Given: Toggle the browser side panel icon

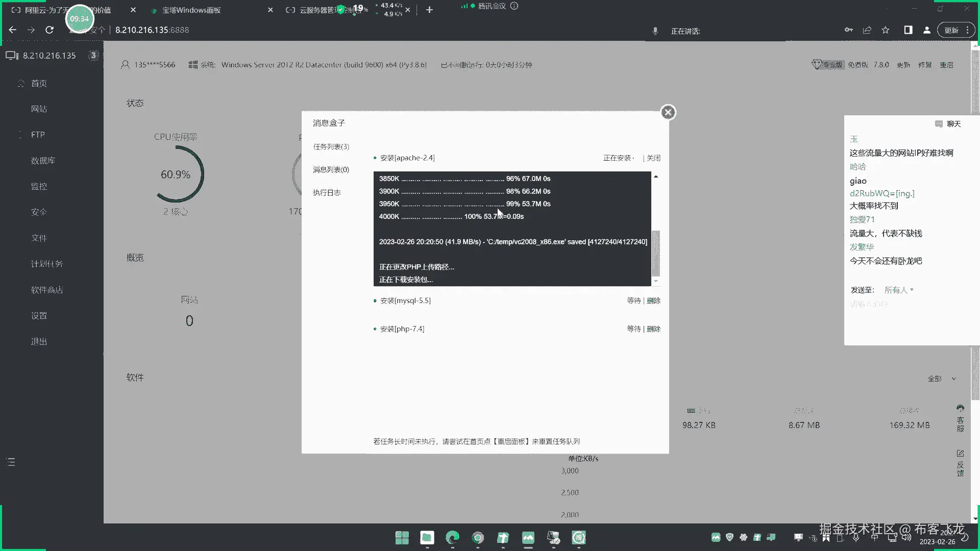Looking at the screenshot, I should (908, 30).
